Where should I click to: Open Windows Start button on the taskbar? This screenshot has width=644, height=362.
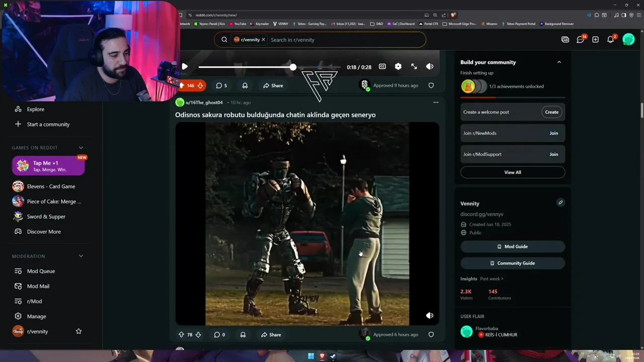[x=310, y=356]
